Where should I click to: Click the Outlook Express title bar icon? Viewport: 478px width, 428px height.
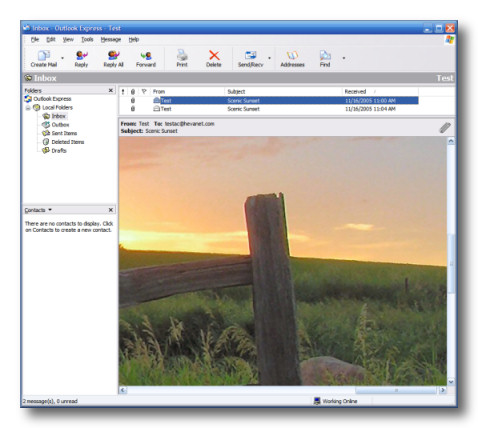tap(27, 28)
